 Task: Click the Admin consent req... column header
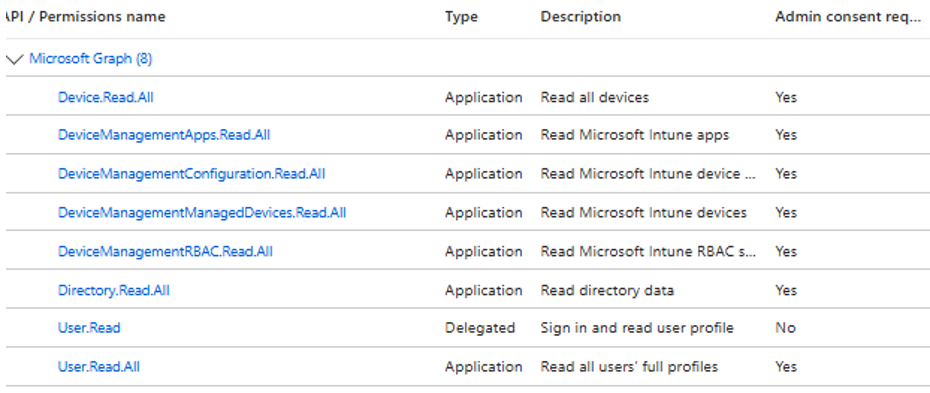click(848, 17)
